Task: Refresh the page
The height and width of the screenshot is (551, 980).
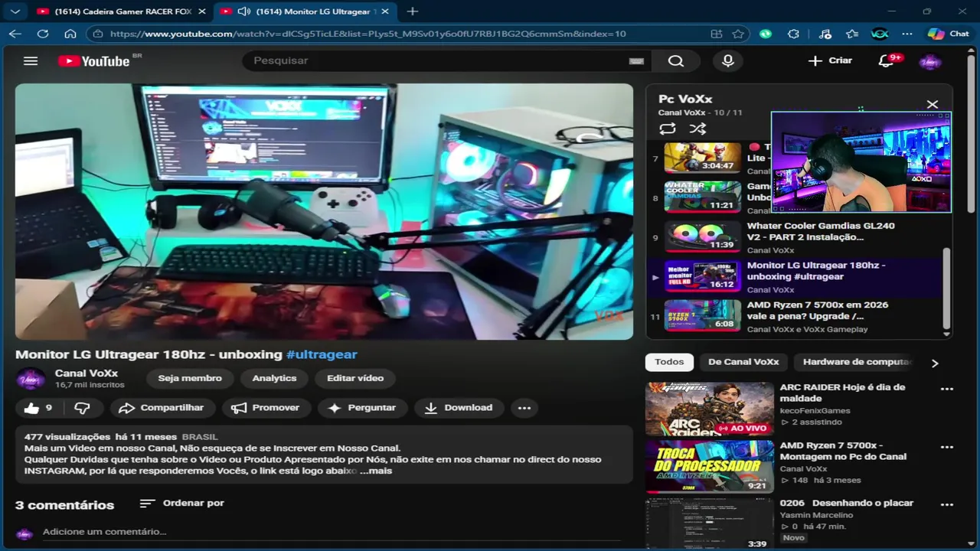Action: [43, 34]
